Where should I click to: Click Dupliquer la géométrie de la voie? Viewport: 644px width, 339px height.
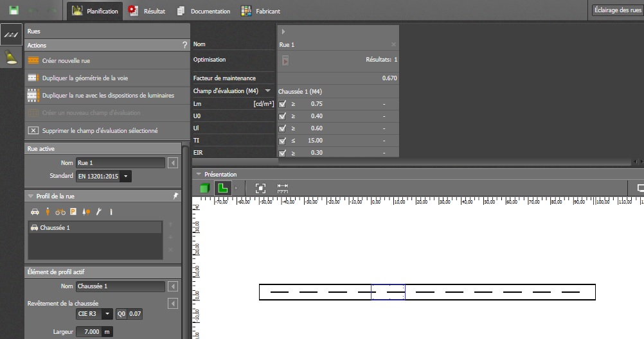coord(107,78)
